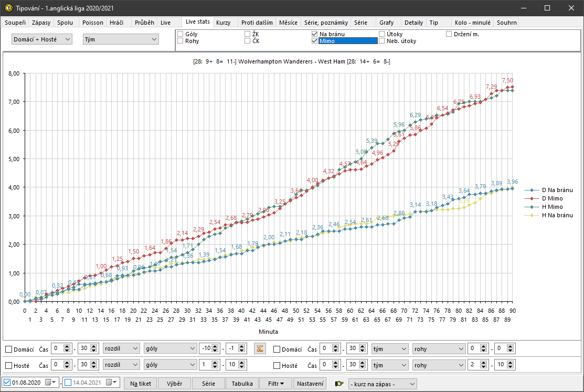Open the end date calendar picker icon
The height and width of the screenshot is (392, 584).
coord(109,383)
